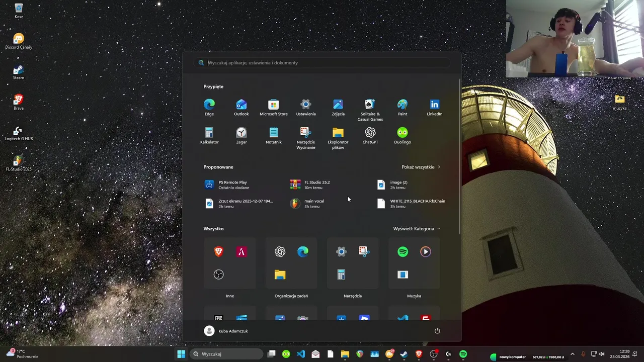The width and height of the screenshot is (644, 362).
Task: Click Spotify icon in Muzyka category
Action: pos(403,252)
